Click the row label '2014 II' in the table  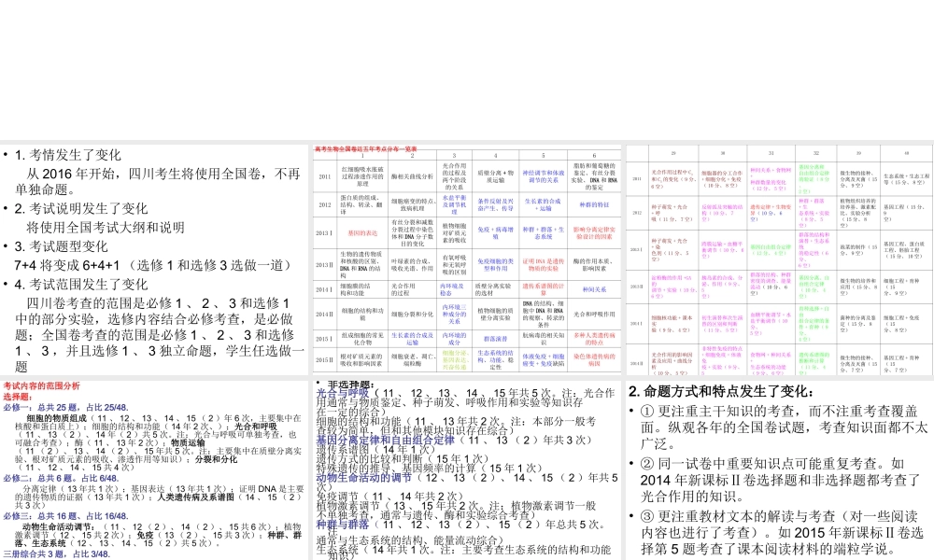[x=325, y=315]
